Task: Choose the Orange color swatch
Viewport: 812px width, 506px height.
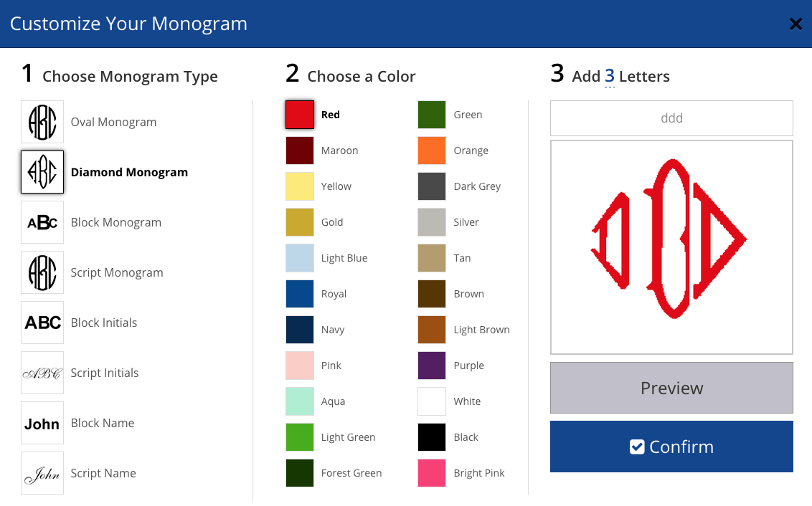Action: (432, 151)
